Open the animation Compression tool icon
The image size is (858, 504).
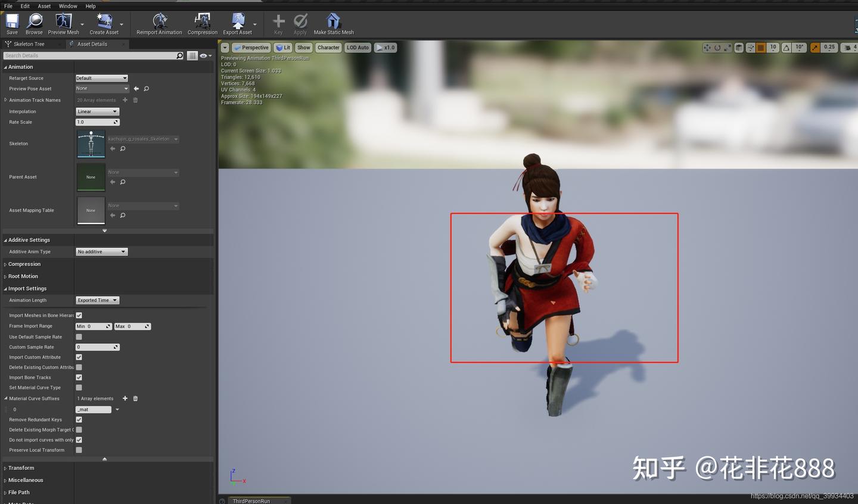pyautogui.click(x=202, y=23)
